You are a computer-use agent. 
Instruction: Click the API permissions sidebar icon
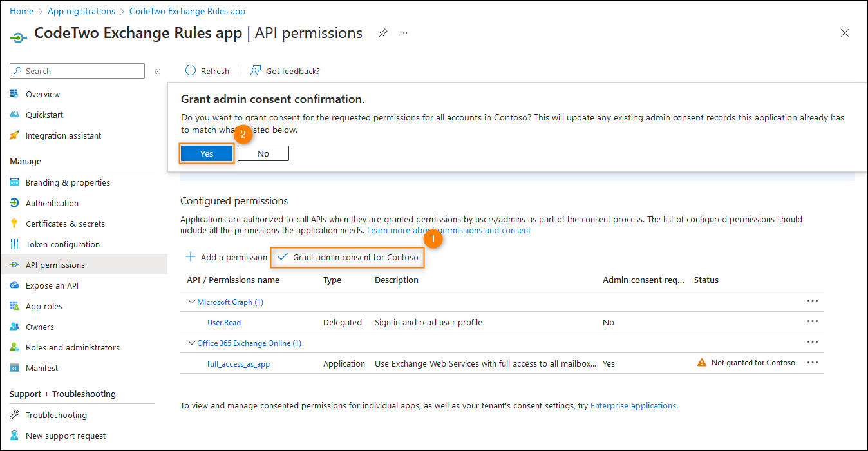pyautogui.click(x=14, y=265)
